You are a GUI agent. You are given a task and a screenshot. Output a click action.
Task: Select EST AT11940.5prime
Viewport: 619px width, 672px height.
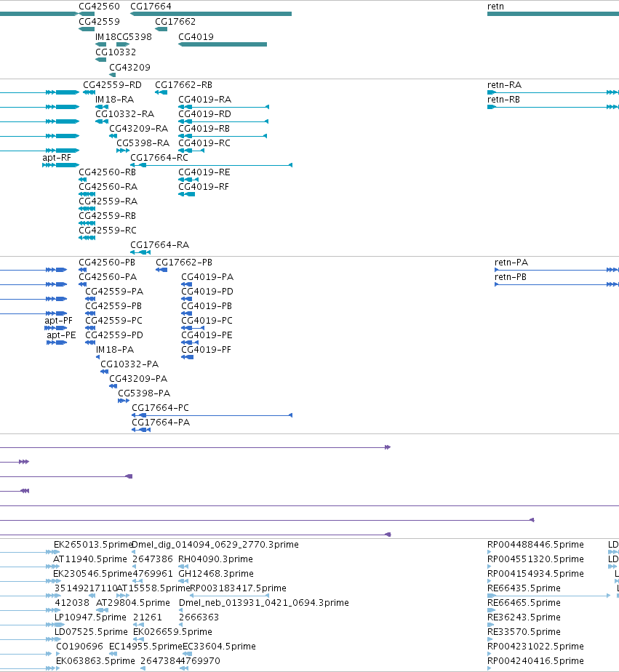(90, 559)
